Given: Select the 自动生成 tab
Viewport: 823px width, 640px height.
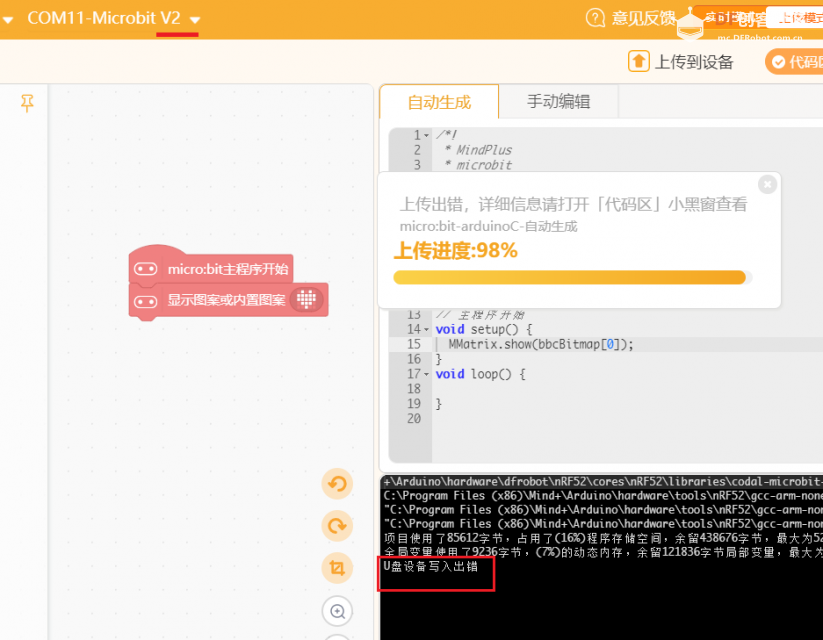Looking at the screenshot, I should pyautogui.click(x=439, y=102).
